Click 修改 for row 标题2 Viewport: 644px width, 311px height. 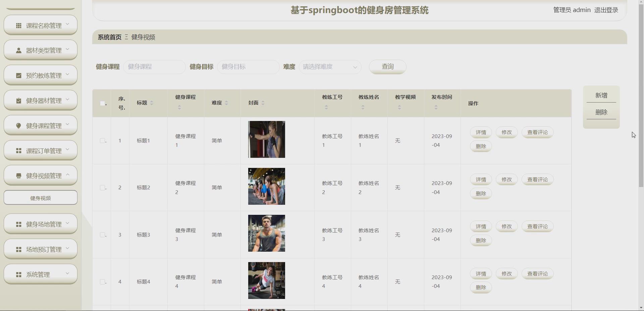[507, 180]
